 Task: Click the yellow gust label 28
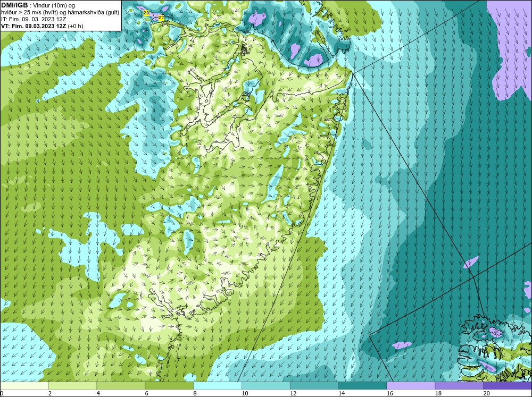[x=146, y=13]
